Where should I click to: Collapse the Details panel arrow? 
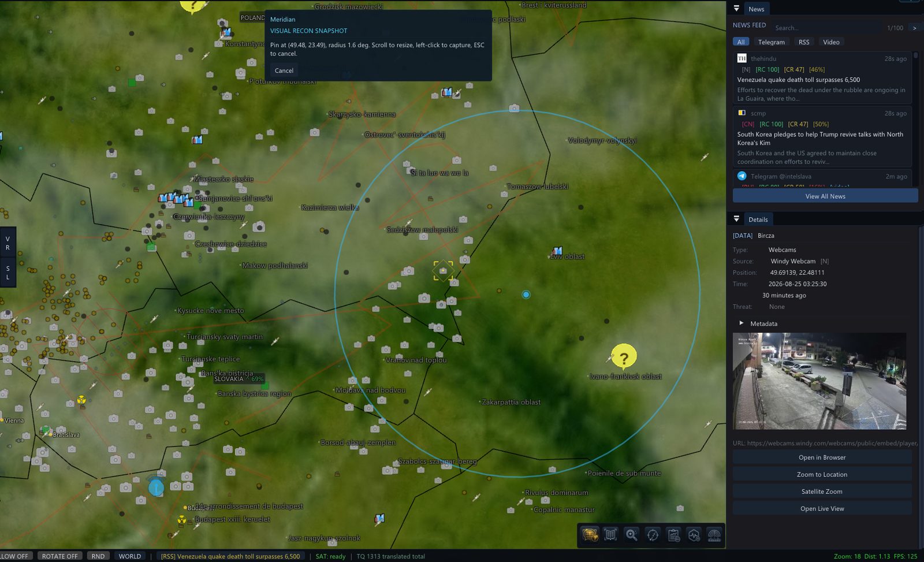coord(736,219)
